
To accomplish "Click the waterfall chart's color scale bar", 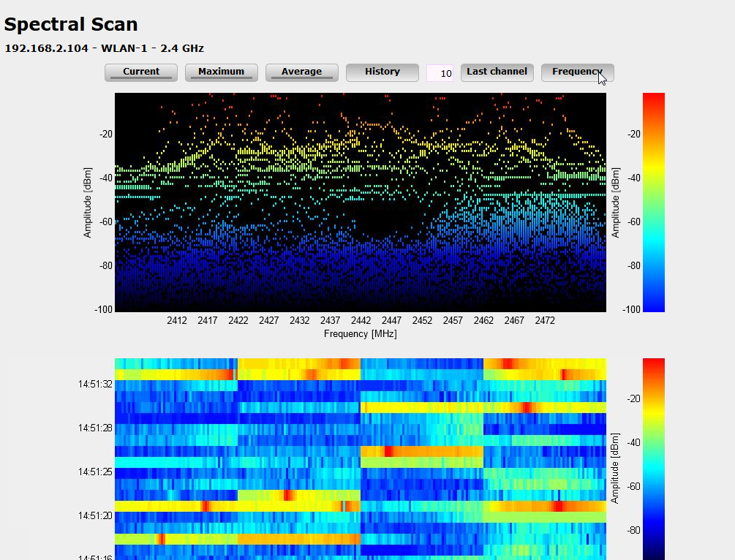I will (x=653, y=458).
